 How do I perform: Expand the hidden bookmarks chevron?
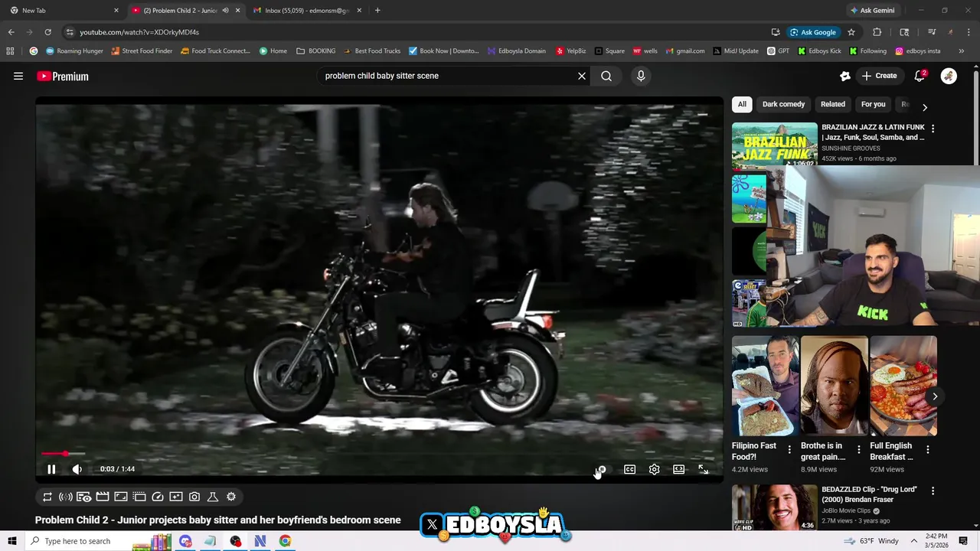click(x=962, y=51)
